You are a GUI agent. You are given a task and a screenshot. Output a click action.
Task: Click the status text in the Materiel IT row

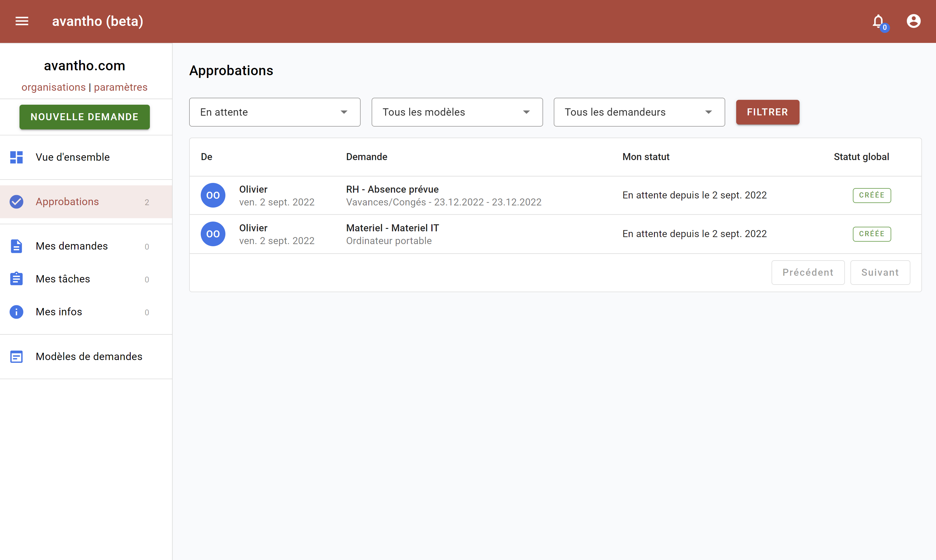click(695, 234)
